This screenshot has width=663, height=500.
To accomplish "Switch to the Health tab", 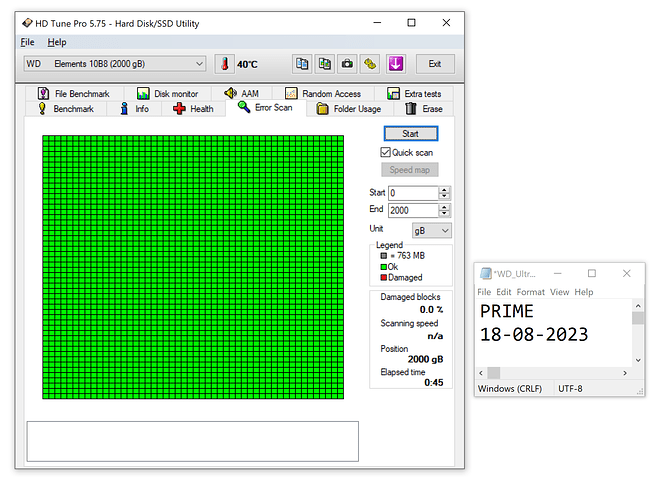I will coord(193,109).
